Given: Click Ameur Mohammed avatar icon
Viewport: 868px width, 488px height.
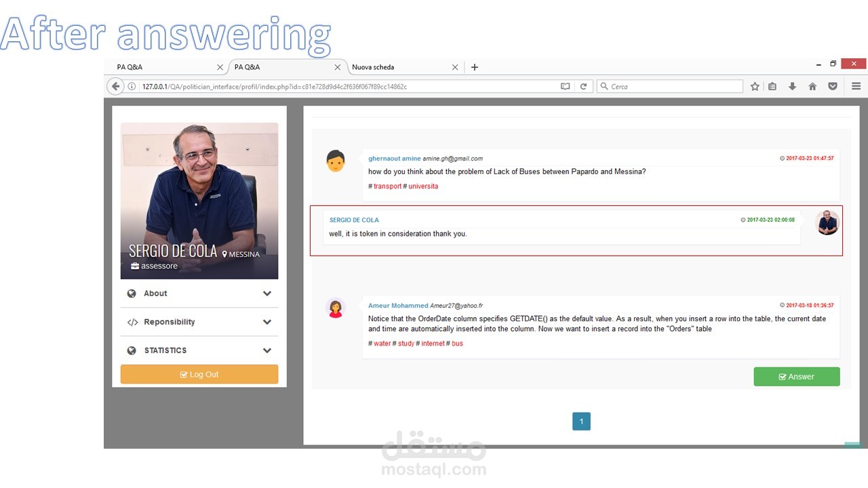Looking at the screenshot, I should [336, 308].
